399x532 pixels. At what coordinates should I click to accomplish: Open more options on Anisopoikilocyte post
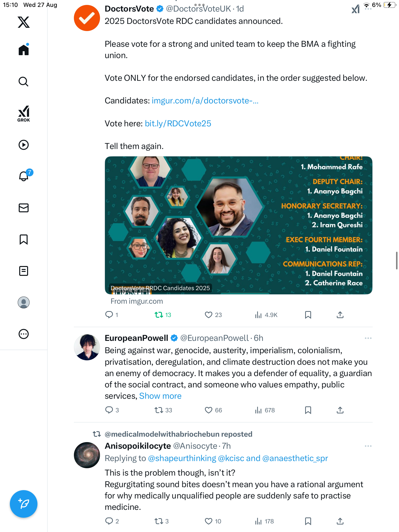click(x=368, y=446)
